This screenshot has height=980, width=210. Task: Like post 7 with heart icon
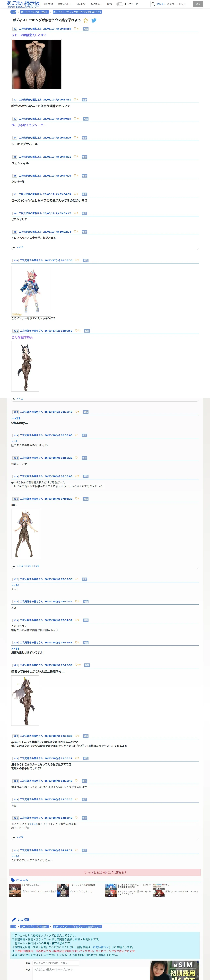pyautogui.click(x=75, y=194)
